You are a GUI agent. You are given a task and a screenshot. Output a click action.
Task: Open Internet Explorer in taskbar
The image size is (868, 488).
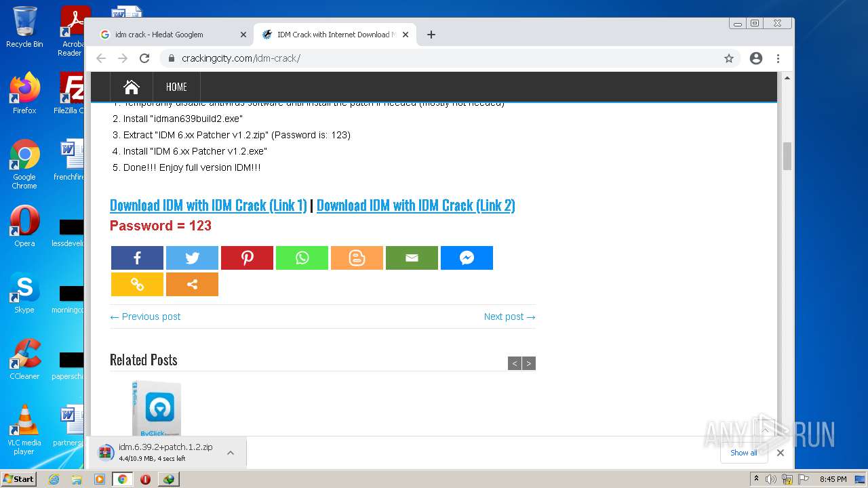(x=54, y=479)
